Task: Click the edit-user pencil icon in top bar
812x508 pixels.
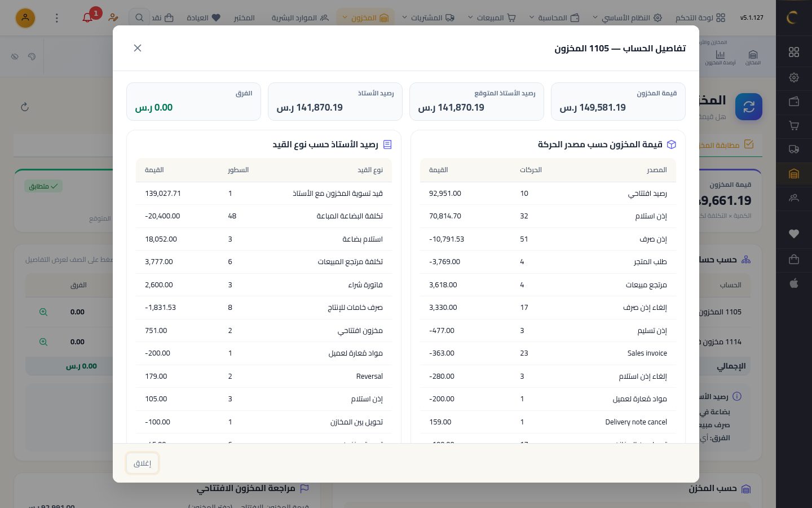Action: [113, 18]
